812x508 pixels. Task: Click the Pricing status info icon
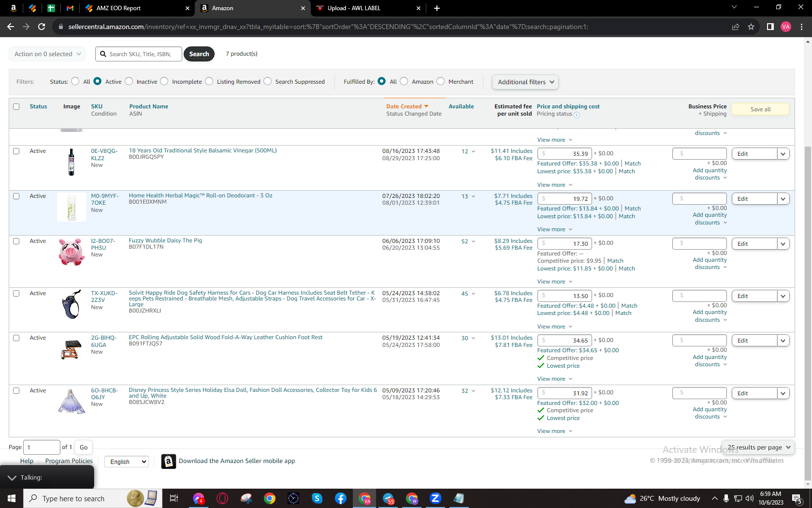577,115
